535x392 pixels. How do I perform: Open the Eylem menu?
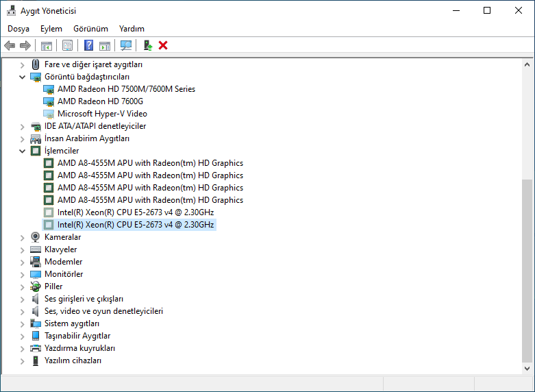pos(51,29)
